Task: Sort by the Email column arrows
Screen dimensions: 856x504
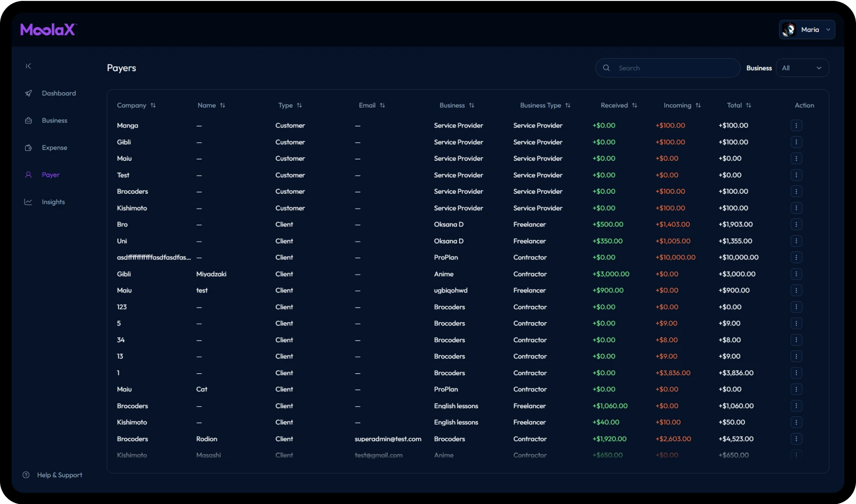Action: click(x=382, y=106)
